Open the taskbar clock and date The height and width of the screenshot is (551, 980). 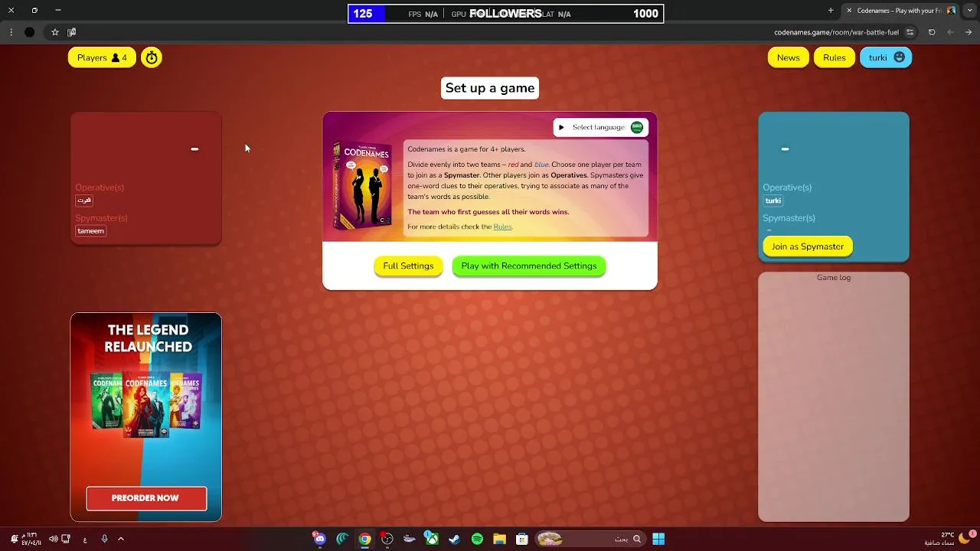coord(29,539)
